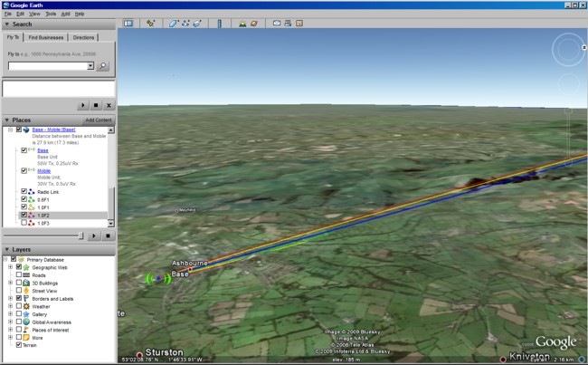Uncheck the Borders and Labels checkbox

[19, 298]
